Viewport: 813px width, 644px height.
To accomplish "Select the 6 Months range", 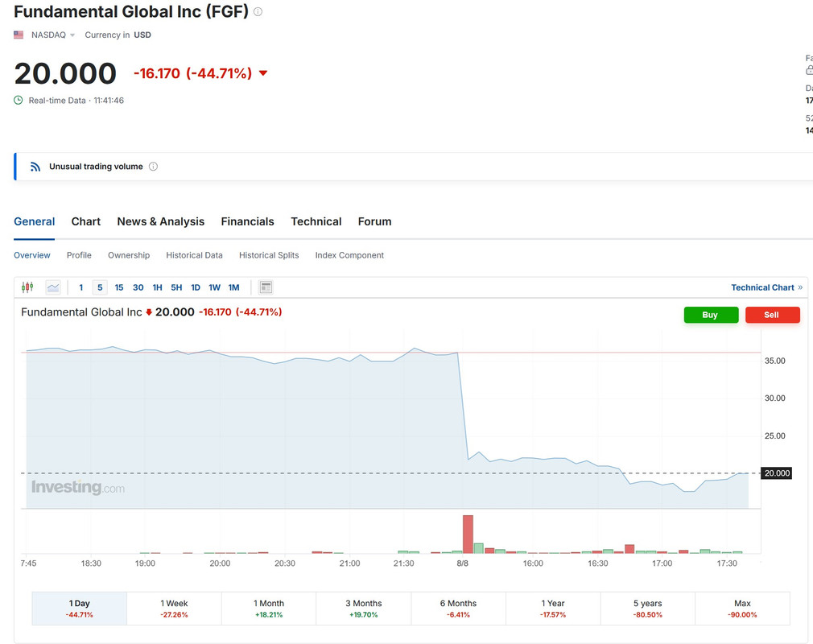I will click(x=458, y=609).
